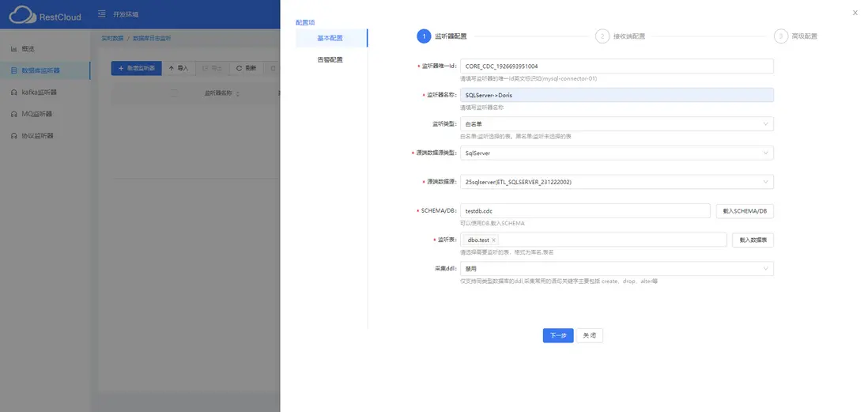Tick the select-all checkbox in table header
The height and width of the screenshot is (412, 868).
175,93
